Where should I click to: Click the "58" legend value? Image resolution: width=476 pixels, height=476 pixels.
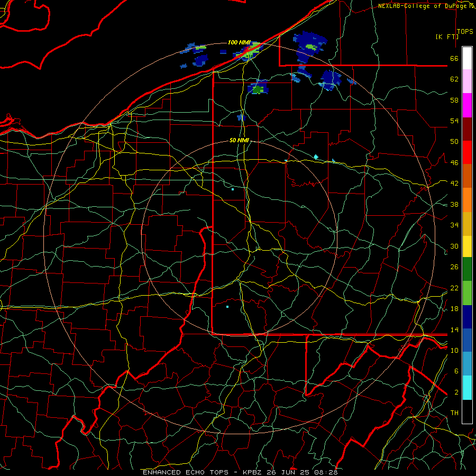454,100
